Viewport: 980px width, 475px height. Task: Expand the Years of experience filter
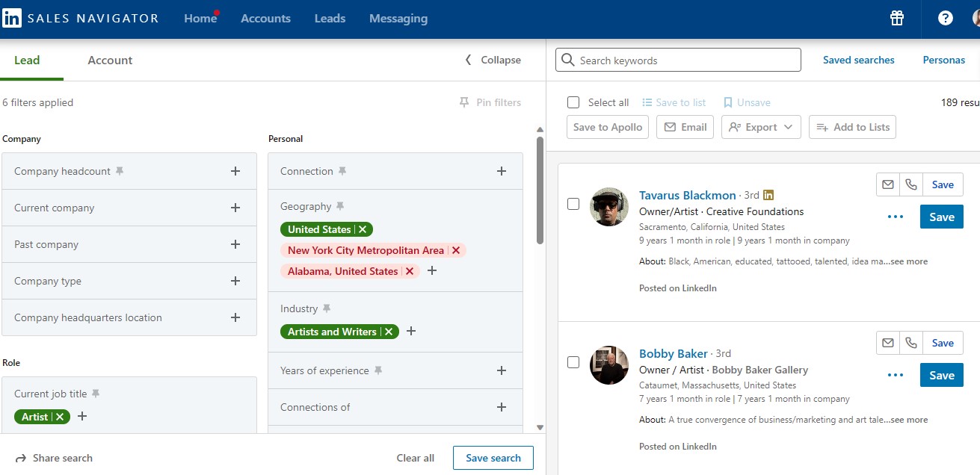point(502,370)
